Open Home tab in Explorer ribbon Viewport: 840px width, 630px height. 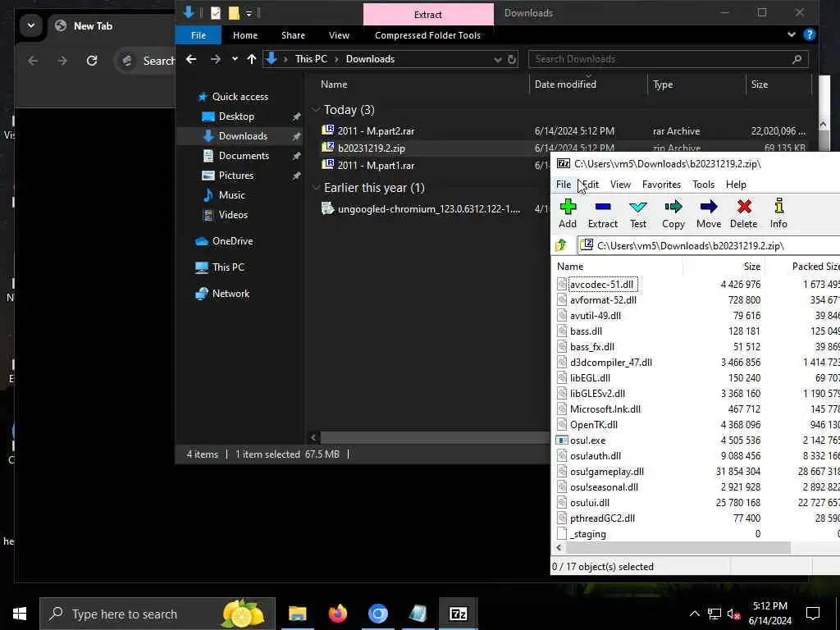pyautogui.click(x=244, y=35)
